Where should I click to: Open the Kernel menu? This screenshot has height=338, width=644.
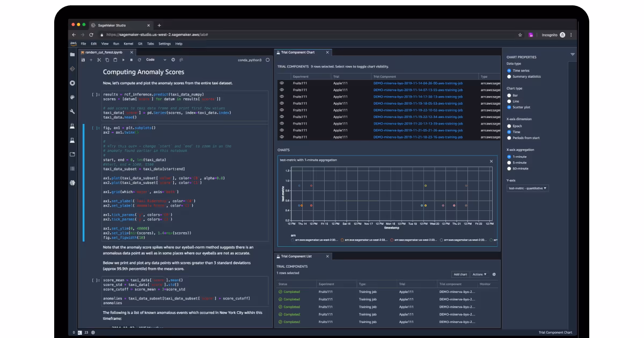(128, 43)
